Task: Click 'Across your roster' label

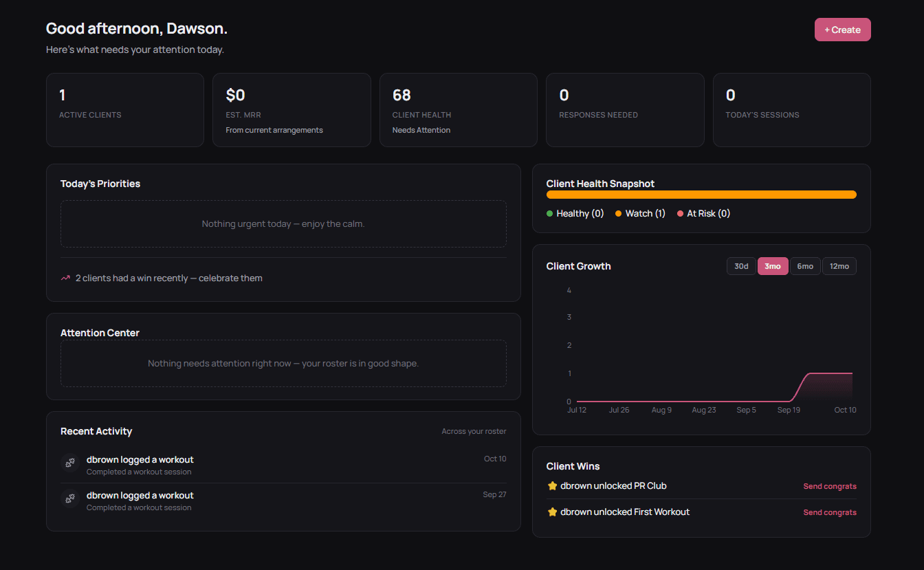Action: 474,432
